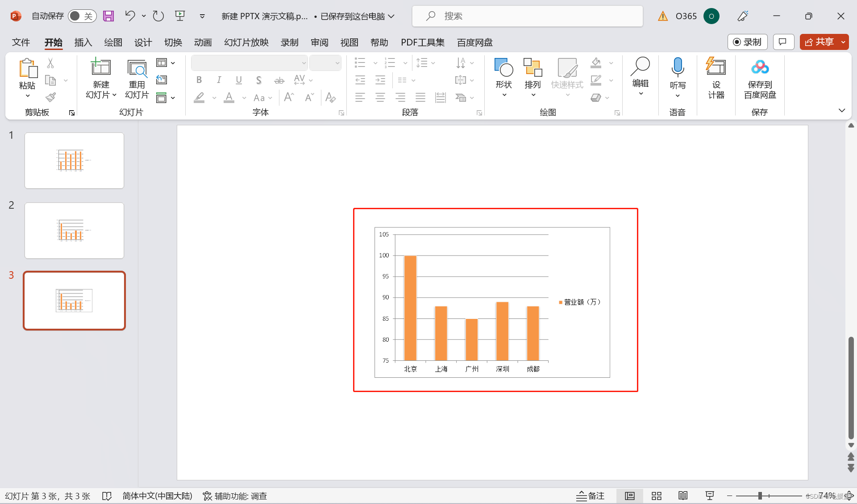Image resolution: width=857 pixels, height=504 pixels.
Task: Open the New Slide button icon
Action: (101, 67)
